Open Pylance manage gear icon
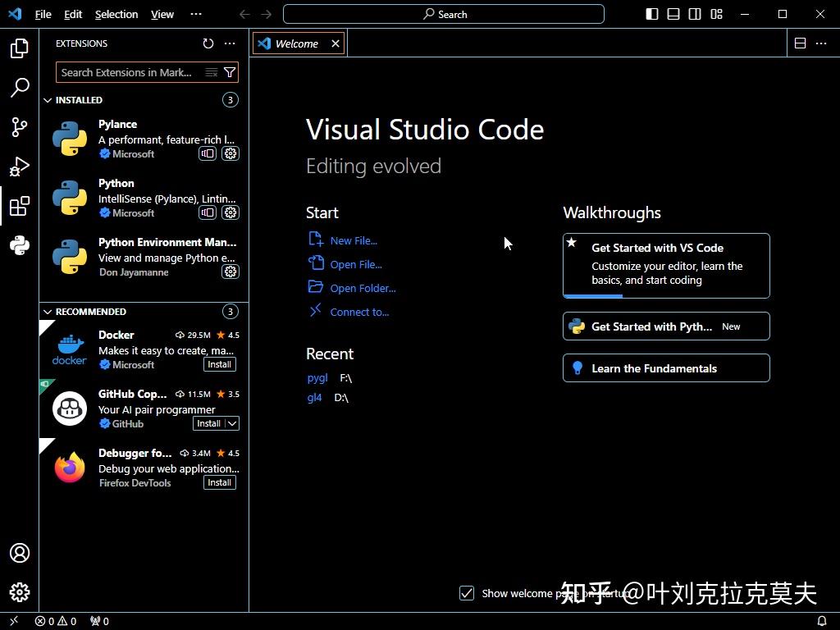This screenshot has width=840, height=630. [x=231, y=153]
